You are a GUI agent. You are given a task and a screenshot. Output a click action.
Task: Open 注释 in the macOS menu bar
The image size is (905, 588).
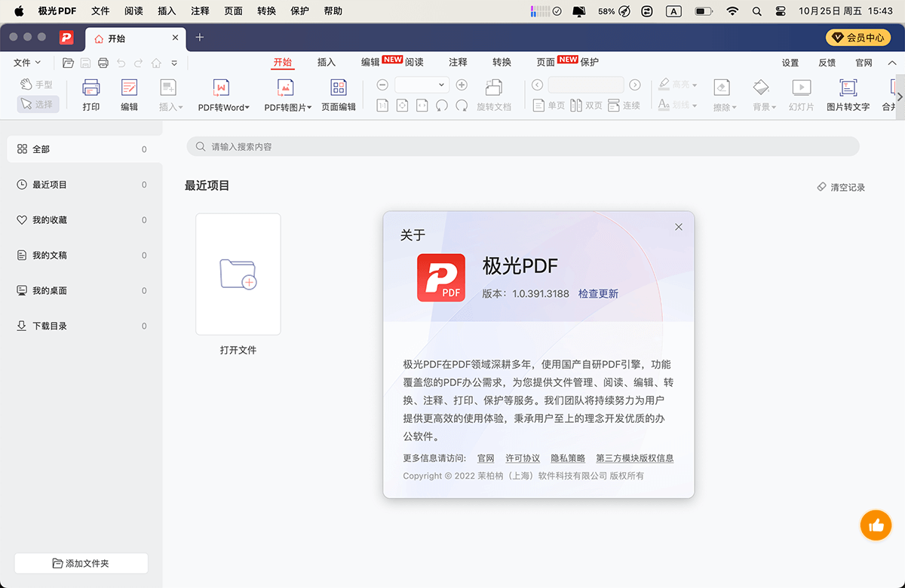click(x=200, y=11)
